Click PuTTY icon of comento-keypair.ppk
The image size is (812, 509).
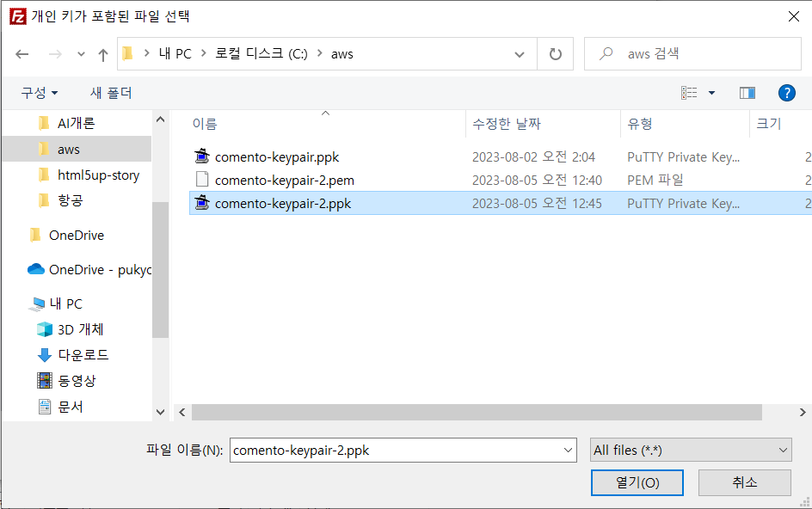pyautogui.click(x=202, y=156)
